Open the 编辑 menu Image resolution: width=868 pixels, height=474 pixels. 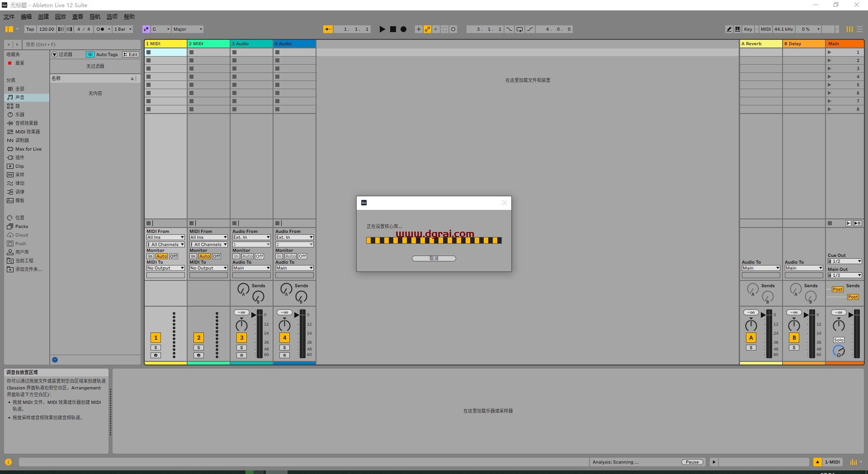pos(26,17)
